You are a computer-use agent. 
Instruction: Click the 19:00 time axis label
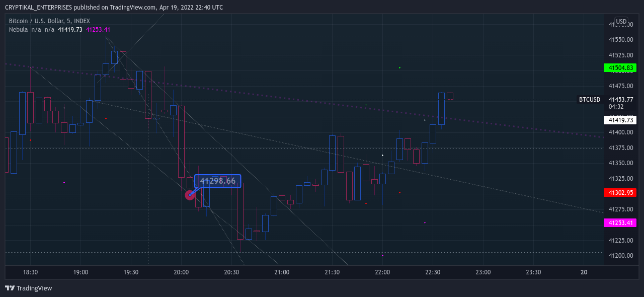[80, 272]
